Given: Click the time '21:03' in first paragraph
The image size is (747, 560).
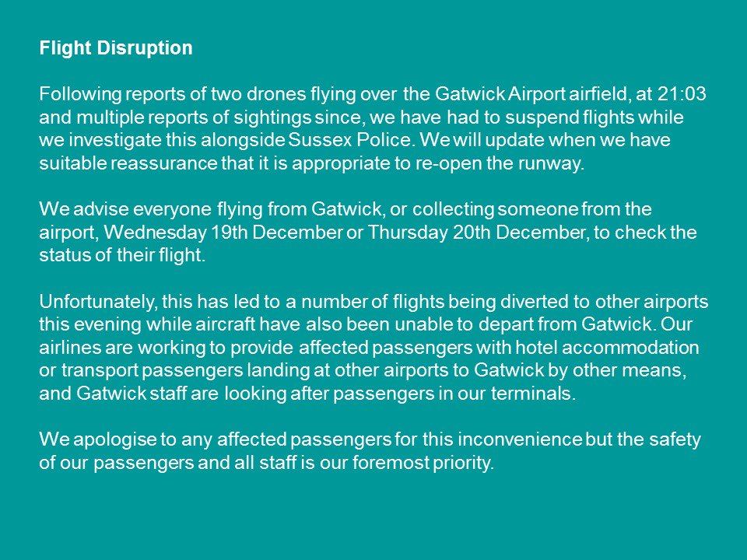Looking at the screenshot, I should pos(682,94).
